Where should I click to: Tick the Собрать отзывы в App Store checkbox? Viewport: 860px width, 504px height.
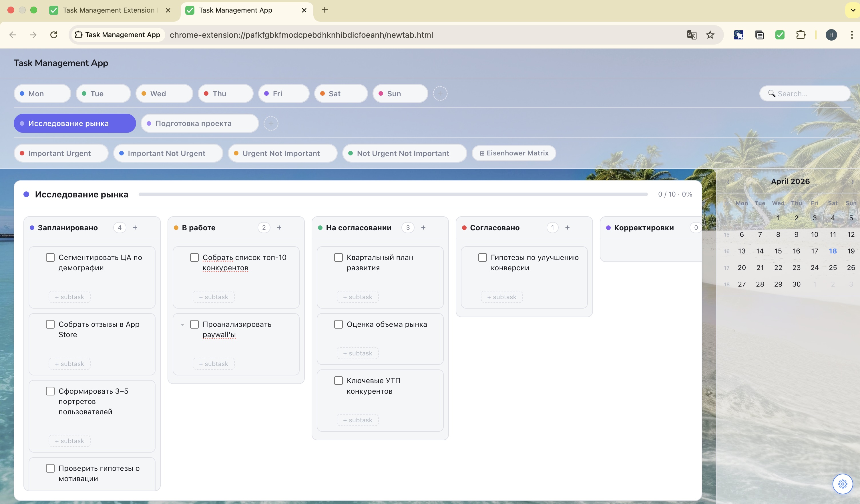pyautogui.click(x=50, y=324)
